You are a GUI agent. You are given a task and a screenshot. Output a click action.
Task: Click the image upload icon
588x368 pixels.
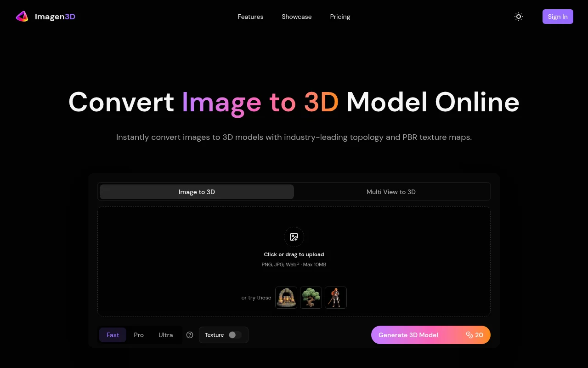point(294,237)
